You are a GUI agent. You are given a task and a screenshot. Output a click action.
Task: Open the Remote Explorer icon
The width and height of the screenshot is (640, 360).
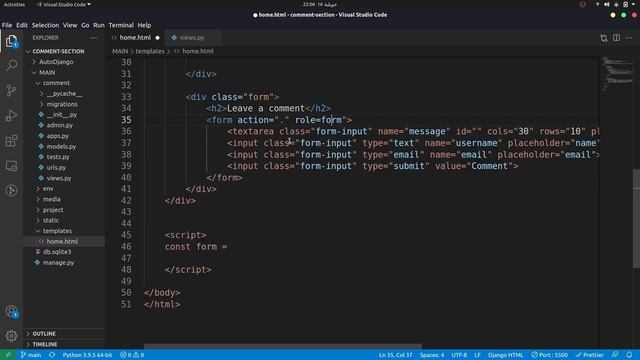click(11, 166)
